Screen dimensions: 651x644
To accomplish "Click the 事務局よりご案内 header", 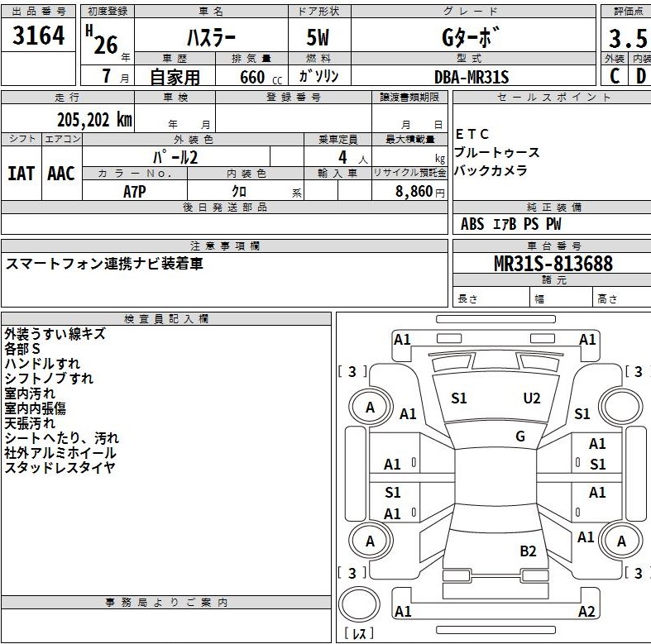I will [166, 602].
